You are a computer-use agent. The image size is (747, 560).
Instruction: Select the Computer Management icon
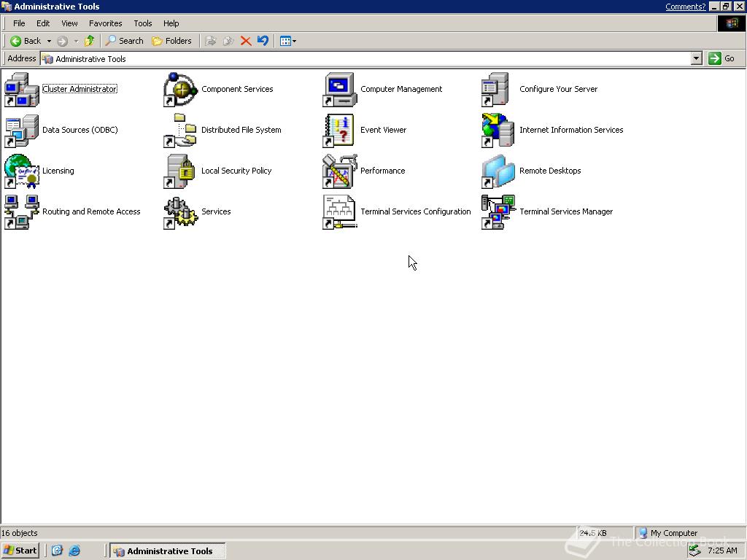click(340, 89)
